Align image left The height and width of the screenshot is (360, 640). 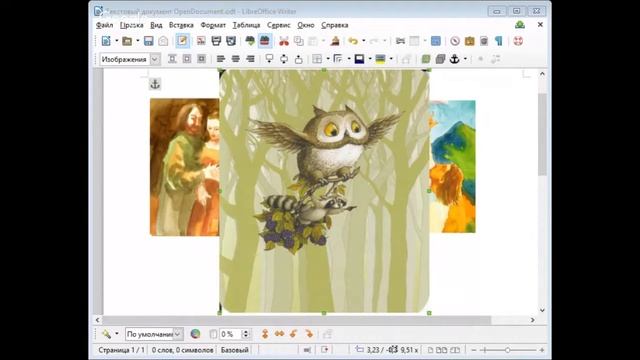pyautogui.click(x=221, y=59)
